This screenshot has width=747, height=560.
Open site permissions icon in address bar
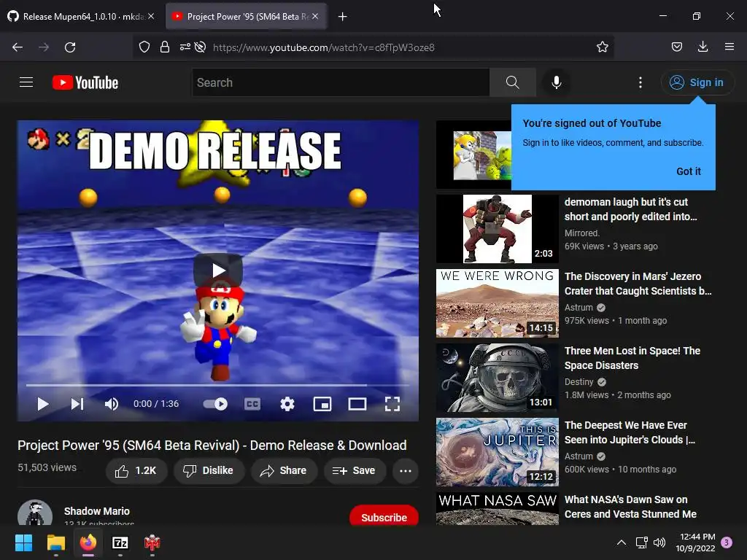185,47
